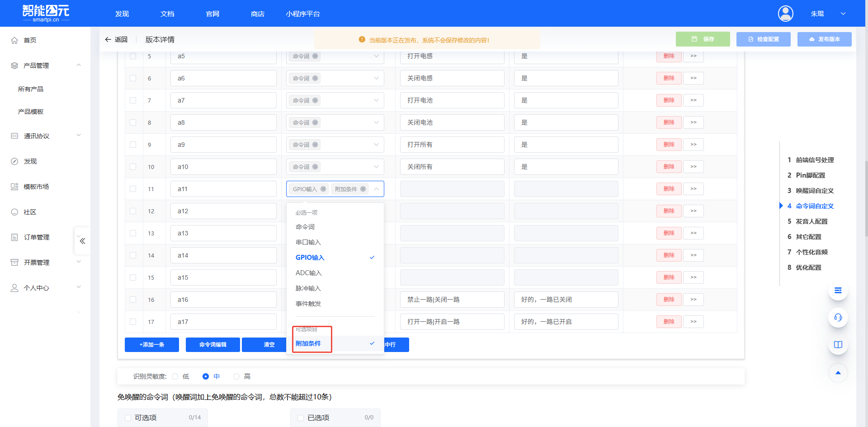Click inside the a12 command word input field
The image size is (868, 427).
point(223,211)
